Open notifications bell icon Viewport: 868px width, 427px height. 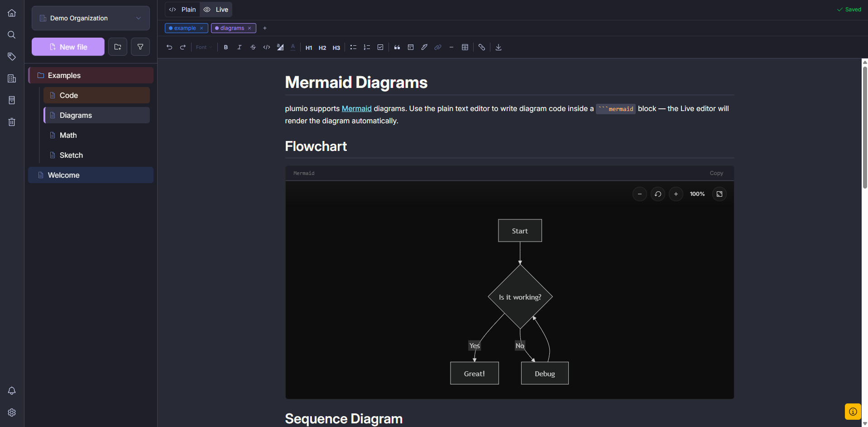point(12,391)
